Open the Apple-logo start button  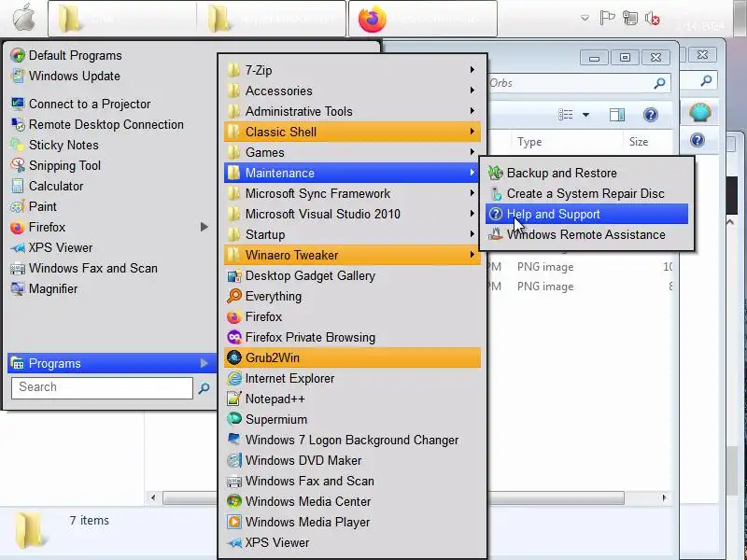click(x=23, y=19)
